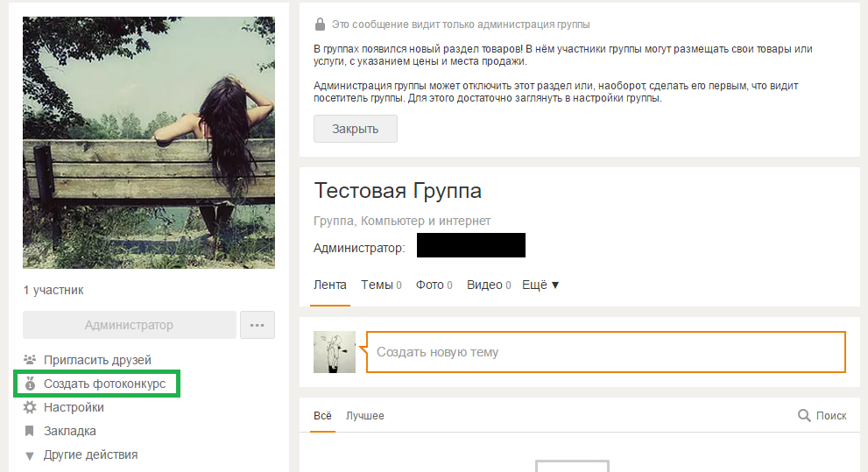This screenshot has width=868, height=472.
Task: Click the invite friends people icon
Action: click(30, 360)
